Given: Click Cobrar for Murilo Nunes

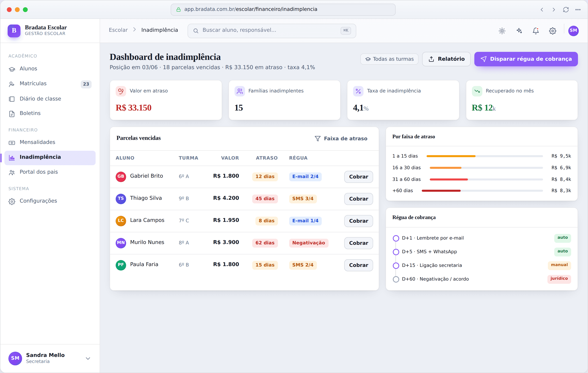Looking at the screenshot, I should pyautogui.click(x=358, y=243).
